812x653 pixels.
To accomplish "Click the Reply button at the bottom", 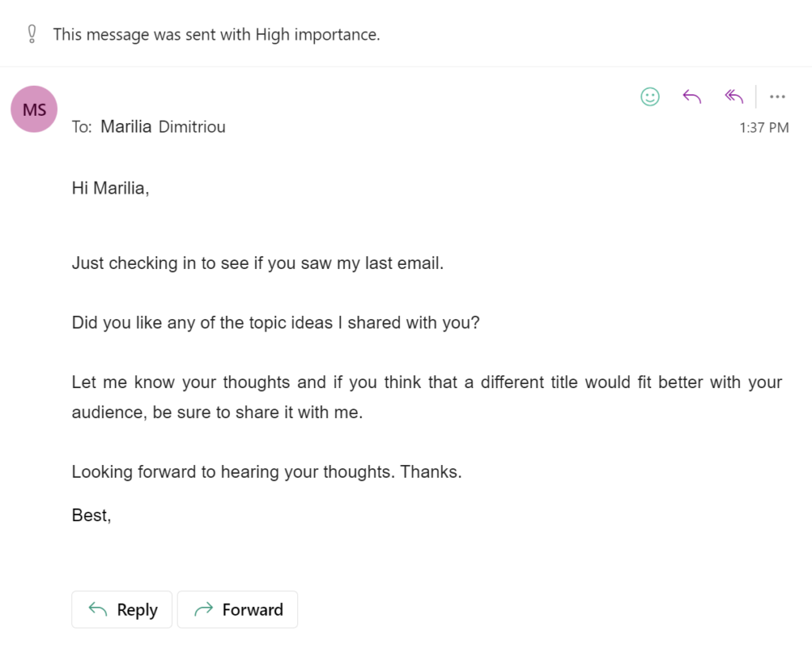I will [121, 609].
